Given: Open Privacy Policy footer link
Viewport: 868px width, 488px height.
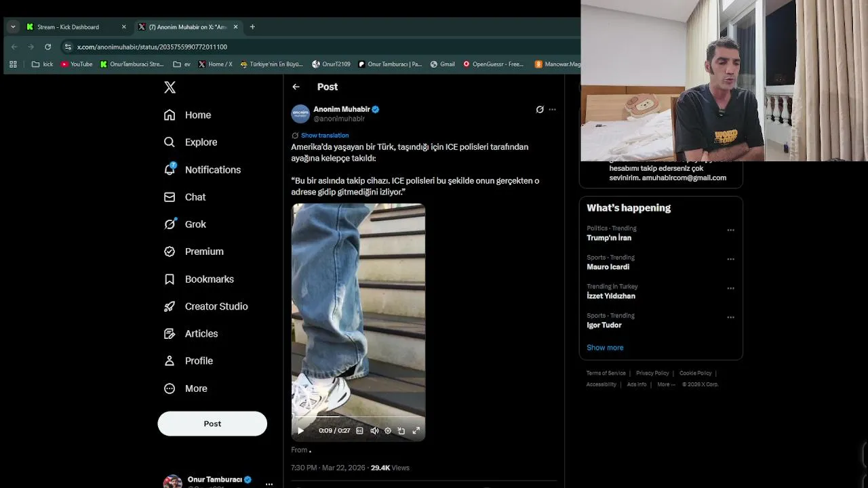Looking at the screenshot, I should tap(652, 373).
